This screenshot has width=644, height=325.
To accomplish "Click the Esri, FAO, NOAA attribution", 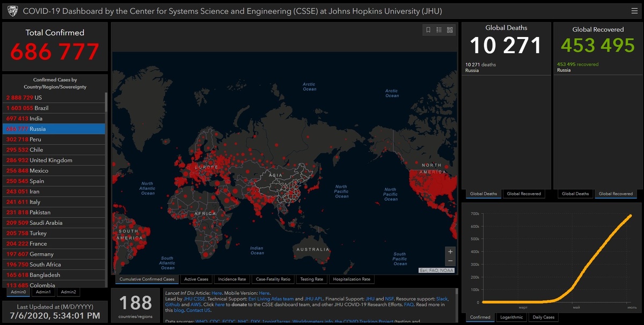I will pyautogui.click(x=436, y=270).
